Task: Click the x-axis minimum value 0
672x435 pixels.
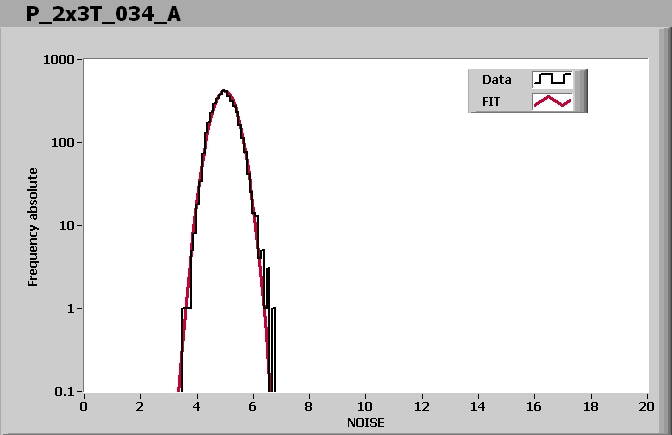Action: (x=84, y=406)
